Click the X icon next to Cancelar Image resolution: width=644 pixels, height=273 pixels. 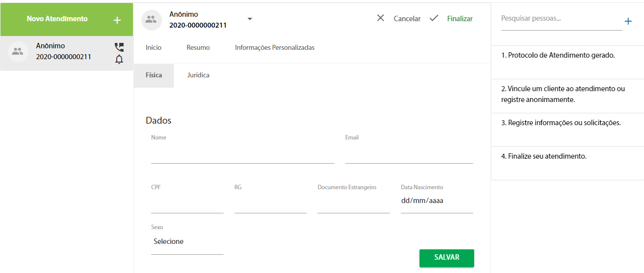pyautogui.click(x=381, y=18)
